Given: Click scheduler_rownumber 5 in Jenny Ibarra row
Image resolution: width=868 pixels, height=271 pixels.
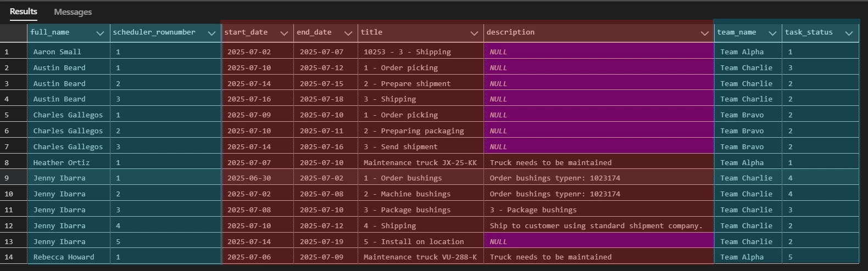Looking at the screenshot, I should pyautogui.click(x=165, y=241).
